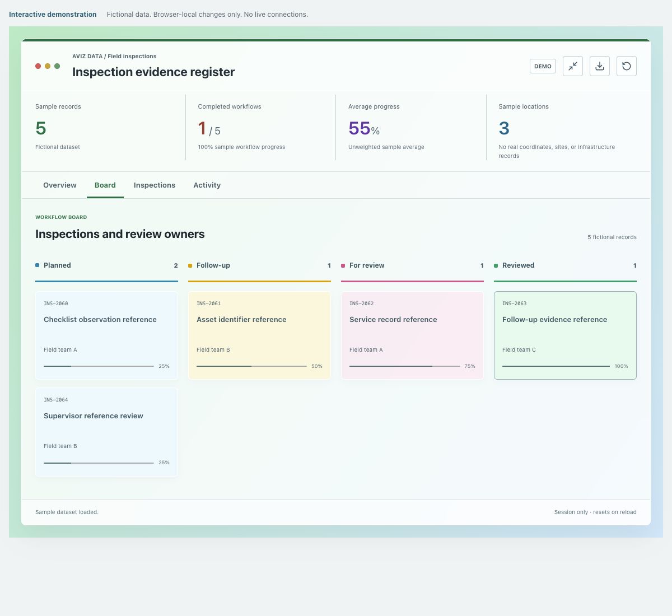The width and height of the screenshot is (672, 616).
Task: Click the green window dot
Action: click(57, 66)
